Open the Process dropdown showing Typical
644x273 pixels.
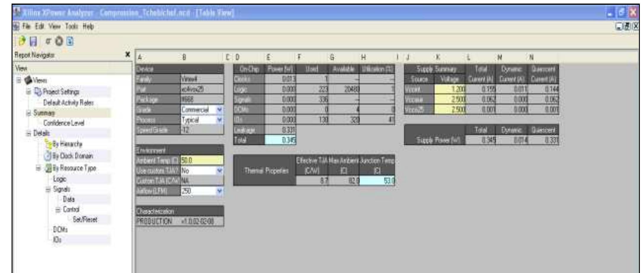coord(220,120)
